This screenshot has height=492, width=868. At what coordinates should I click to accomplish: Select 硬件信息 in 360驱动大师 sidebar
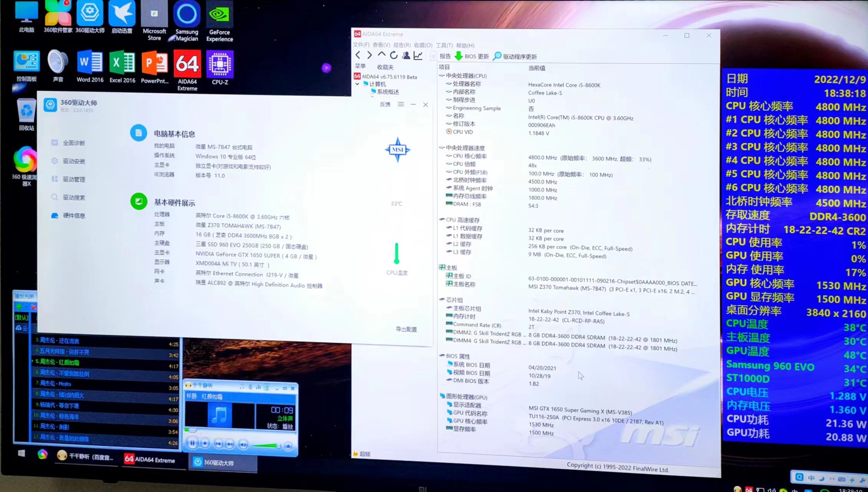(68, 216)
